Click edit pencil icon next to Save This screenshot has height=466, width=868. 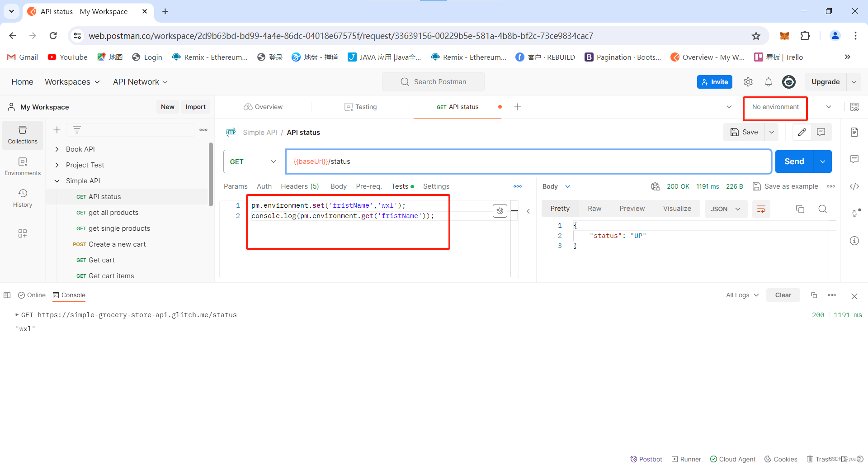(802, 132)
